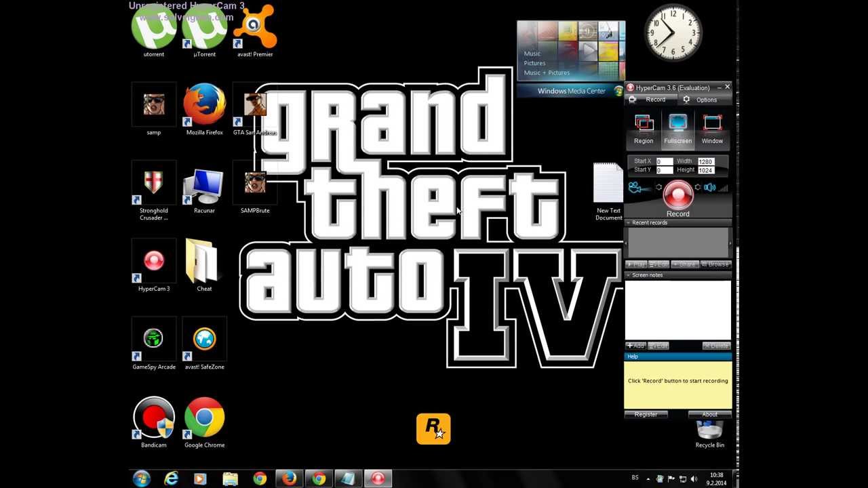Click the Register button in HyperCam
The width and height of the screenshot is (868, 488).
(646, 414)
